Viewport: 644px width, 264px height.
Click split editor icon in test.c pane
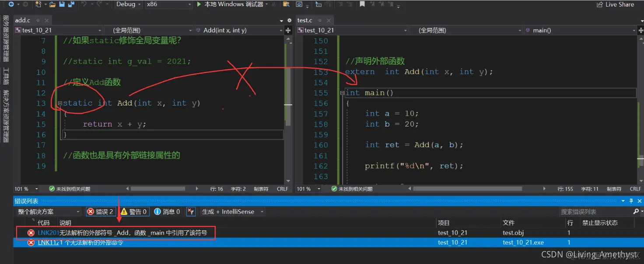tap(640, 30)
